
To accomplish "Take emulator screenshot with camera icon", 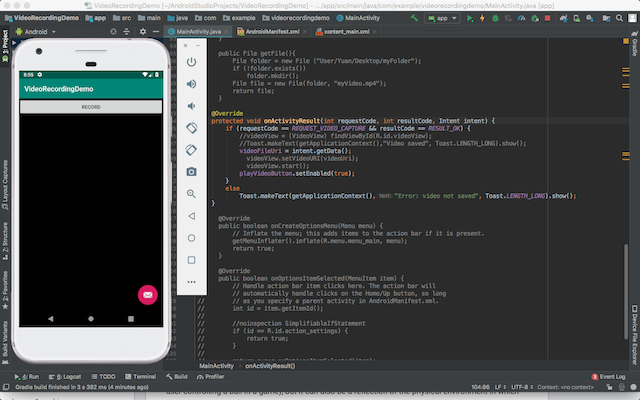I will [x=191, y=172].
